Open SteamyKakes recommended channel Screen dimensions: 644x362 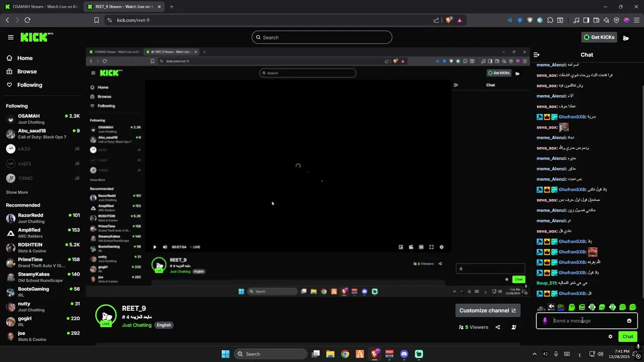(43, 277)
